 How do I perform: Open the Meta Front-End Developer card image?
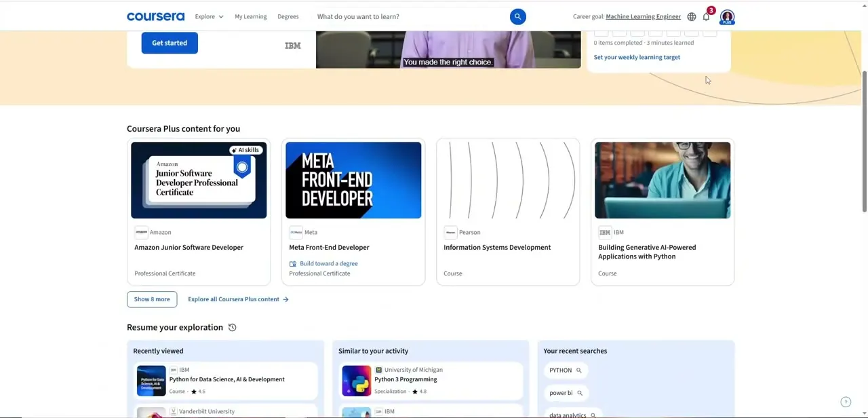pyautogui.click(x=353, y=180)
